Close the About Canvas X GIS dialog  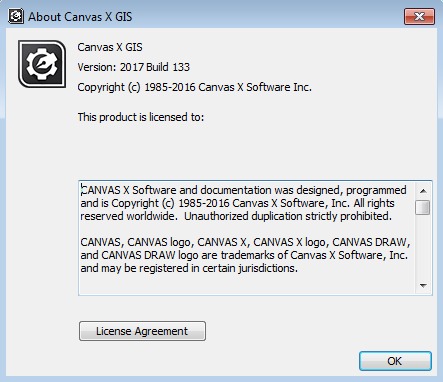point(419,16)
